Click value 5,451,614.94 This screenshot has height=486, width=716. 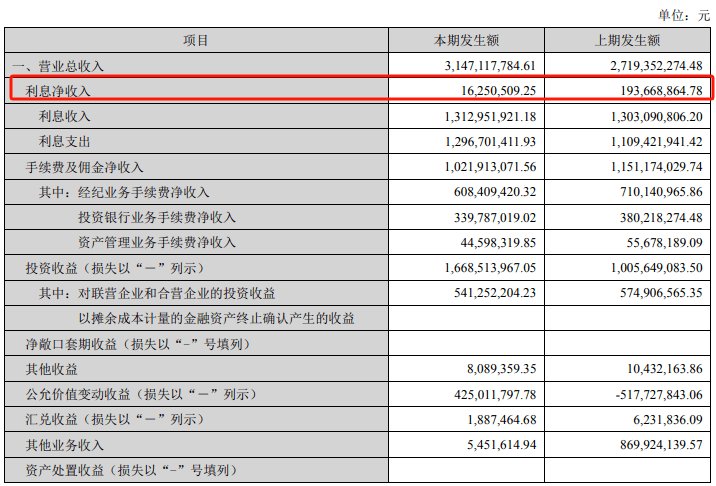pos(501,445)
